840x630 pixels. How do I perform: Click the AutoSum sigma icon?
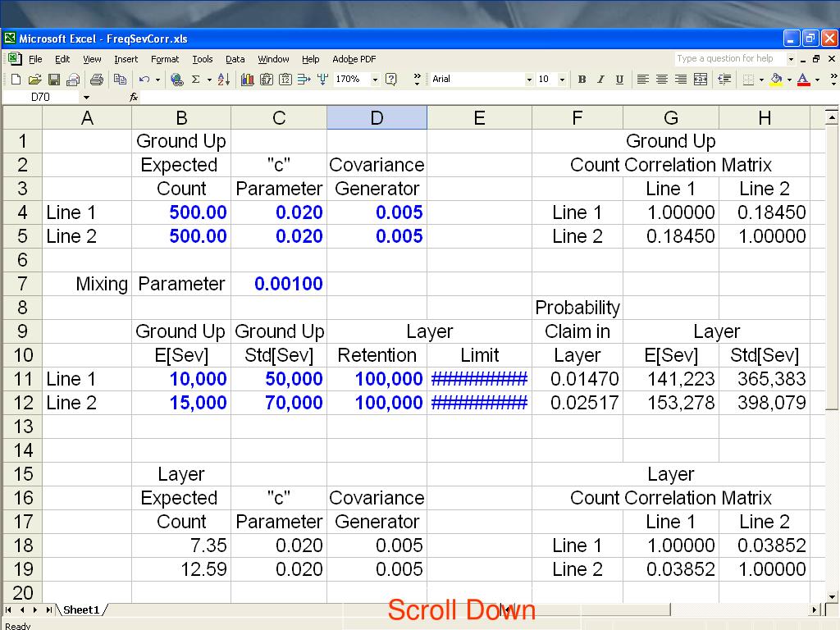[196, 80]
